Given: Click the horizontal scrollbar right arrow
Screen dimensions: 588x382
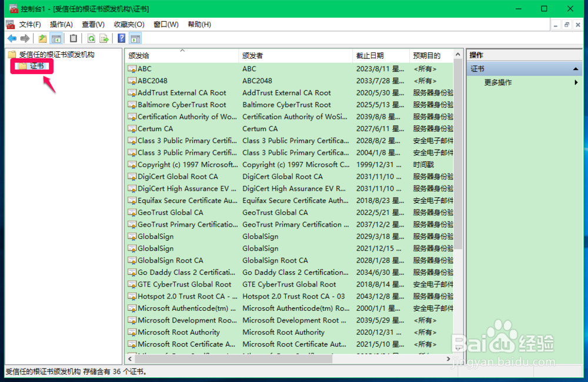Looking at the screenshot, I should (x=448, y=358).
